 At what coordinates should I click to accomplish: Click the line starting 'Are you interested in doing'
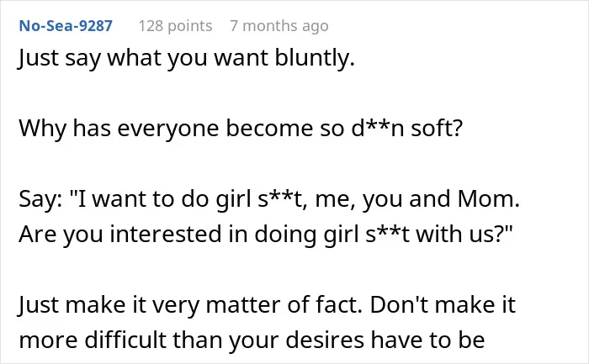tap(266, 235)
